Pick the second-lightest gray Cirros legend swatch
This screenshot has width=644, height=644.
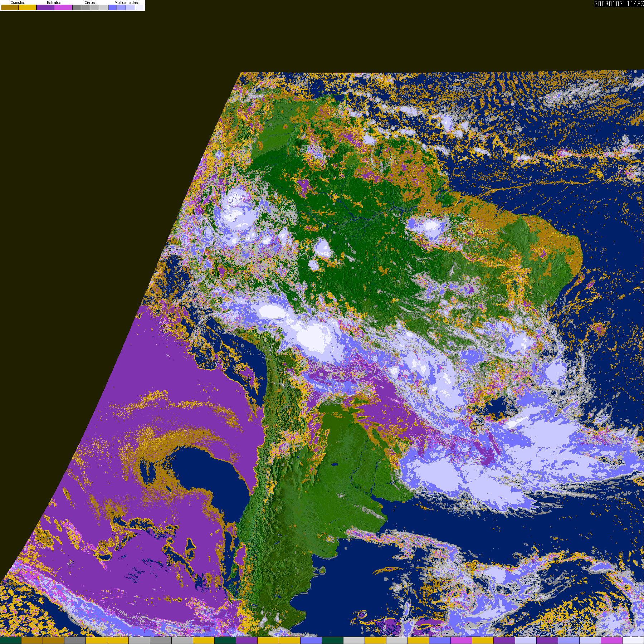[94, 7]
